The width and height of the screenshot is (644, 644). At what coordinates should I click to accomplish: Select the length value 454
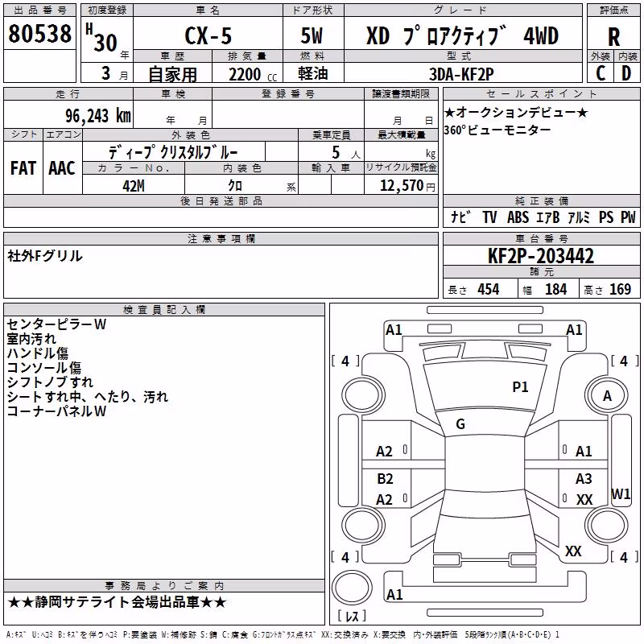coord(489,289)
